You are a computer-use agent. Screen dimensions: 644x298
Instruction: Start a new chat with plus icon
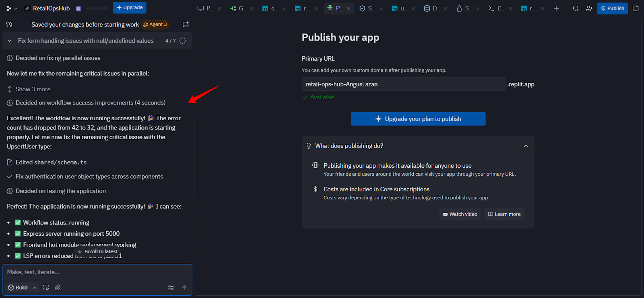pyautogui.click(x=186, y=25)
